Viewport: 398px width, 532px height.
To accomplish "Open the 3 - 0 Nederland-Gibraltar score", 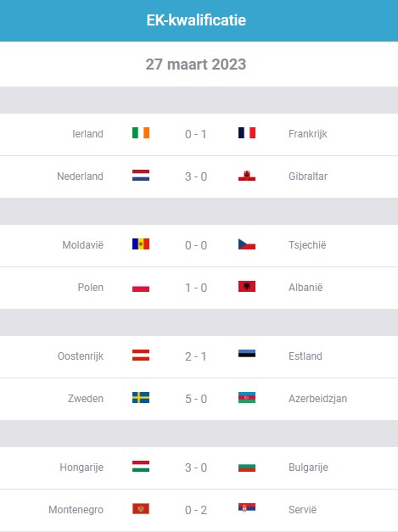I will tap(196, 176).
